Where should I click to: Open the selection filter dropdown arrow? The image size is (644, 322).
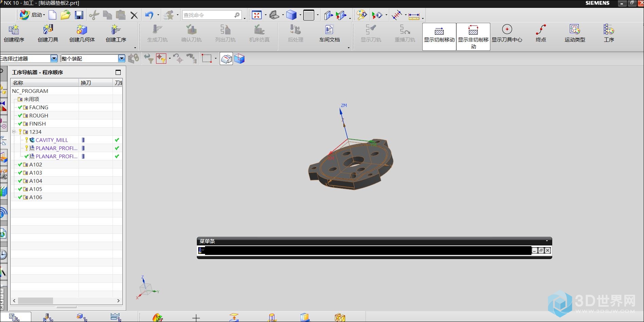point(54,59)
